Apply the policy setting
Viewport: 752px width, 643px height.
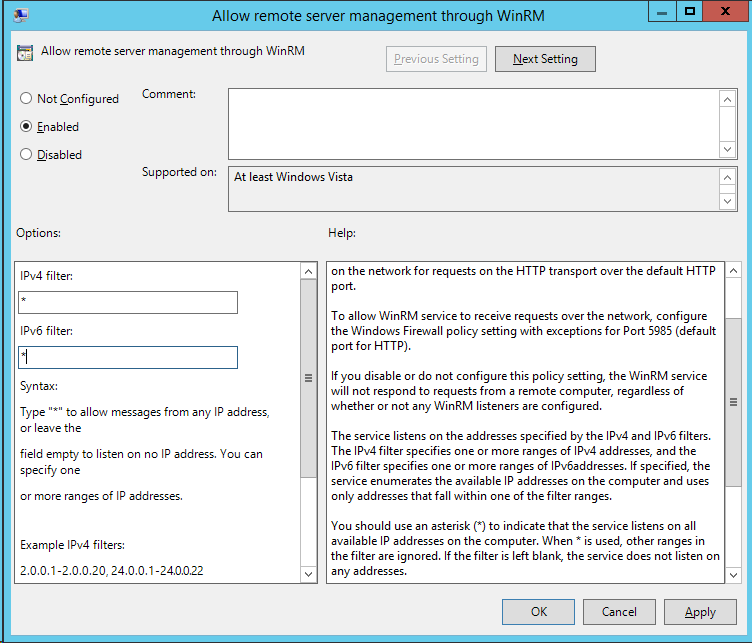[700, 612]
